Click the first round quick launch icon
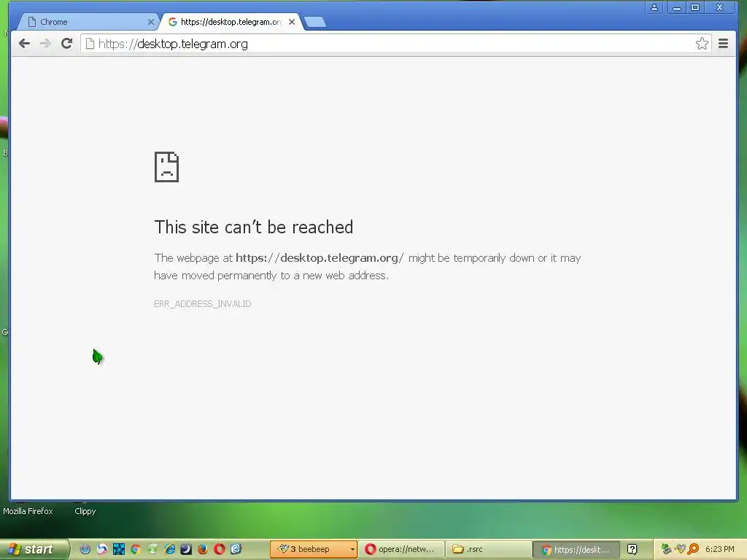Screen dimensions: 747x560 (85, 549)
